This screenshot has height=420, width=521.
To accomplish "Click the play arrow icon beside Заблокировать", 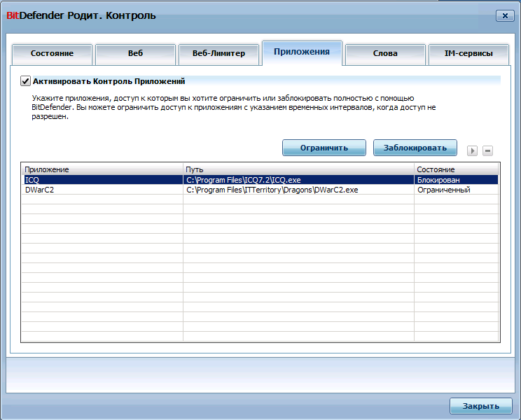I will (x=472, y=150).
